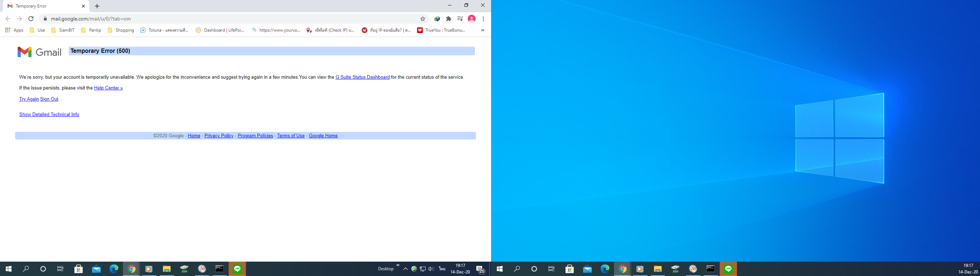Click the Gmail logo on the page
Image resolution: width=980 pixels, height=276 pixels.
(x=39, y=52)
